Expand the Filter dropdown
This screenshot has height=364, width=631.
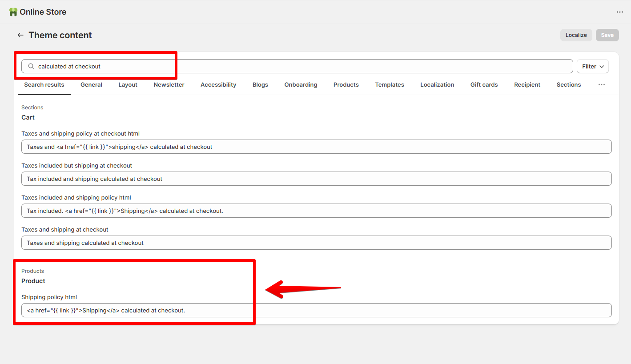click(592, 66)
